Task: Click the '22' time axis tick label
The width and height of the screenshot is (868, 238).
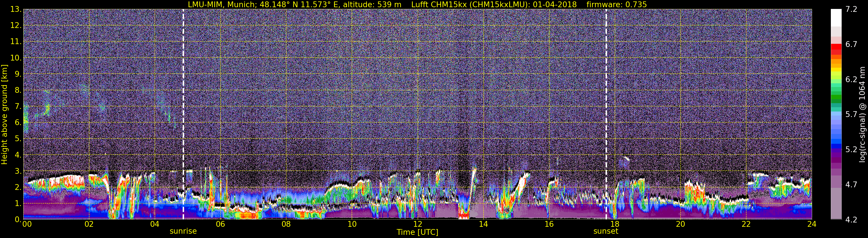Action: coord(746,224)
